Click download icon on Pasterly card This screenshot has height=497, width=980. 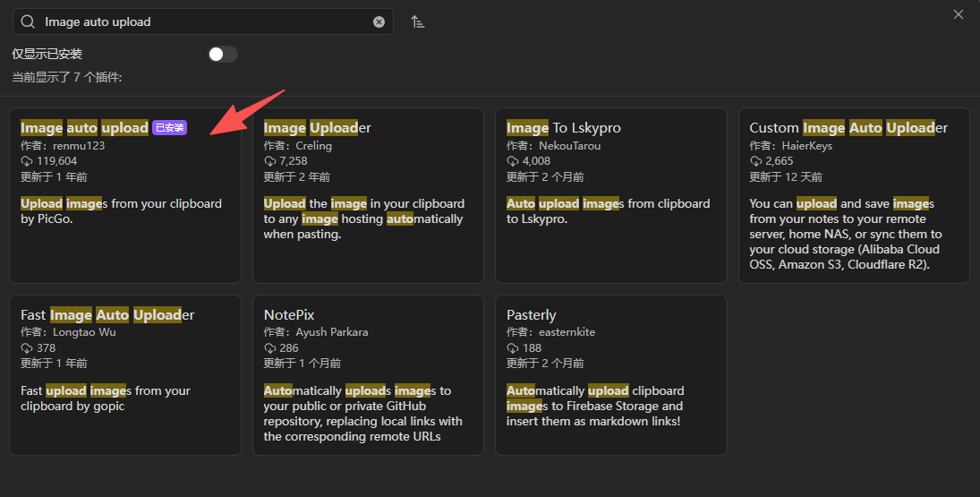pyautogui.click(x=512, y=348)
